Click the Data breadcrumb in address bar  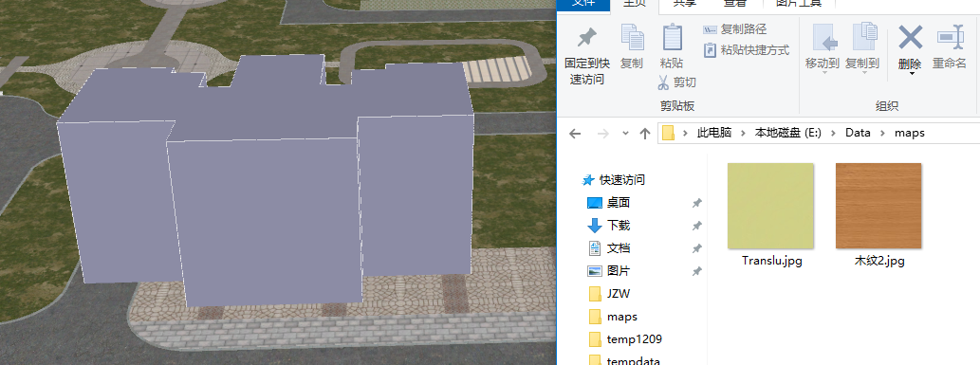(x=858, y=133)
